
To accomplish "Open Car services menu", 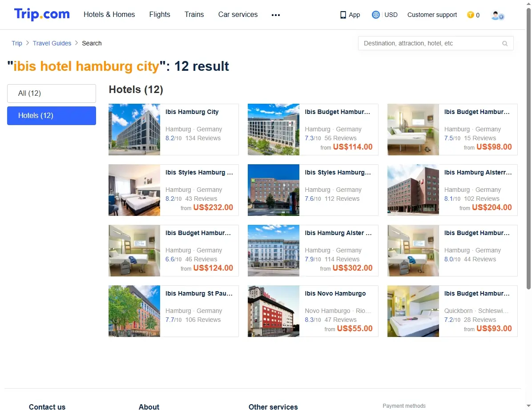I will coord(238,15).
